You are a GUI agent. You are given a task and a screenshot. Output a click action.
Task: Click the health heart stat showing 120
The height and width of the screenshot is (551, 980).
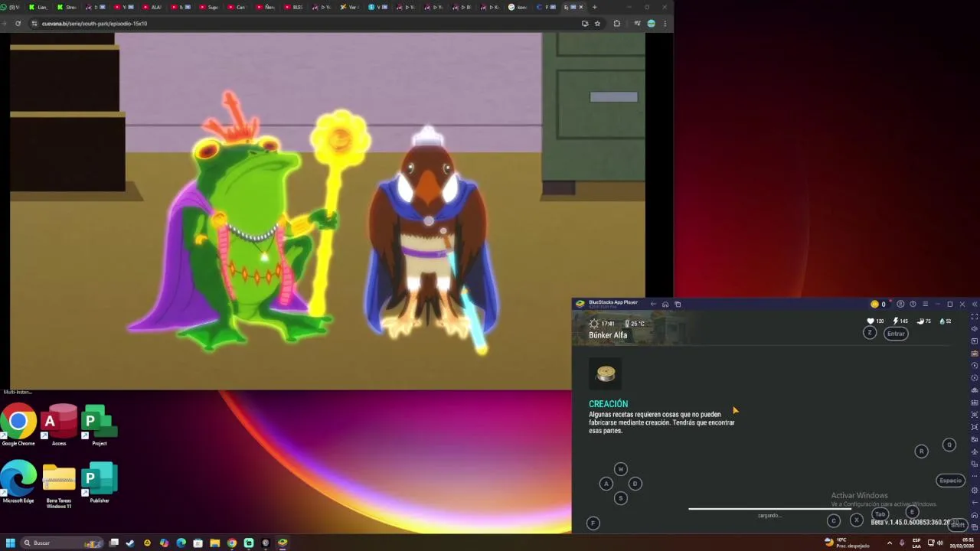[875, 321]
